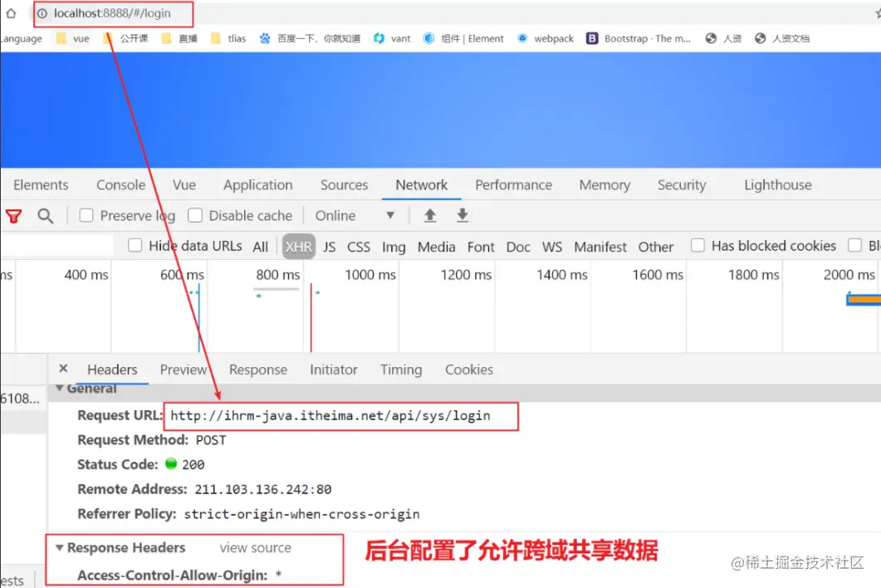The image size is (881, 588).
Task: Switch to the Sources tab
Action: coord(344,185)
